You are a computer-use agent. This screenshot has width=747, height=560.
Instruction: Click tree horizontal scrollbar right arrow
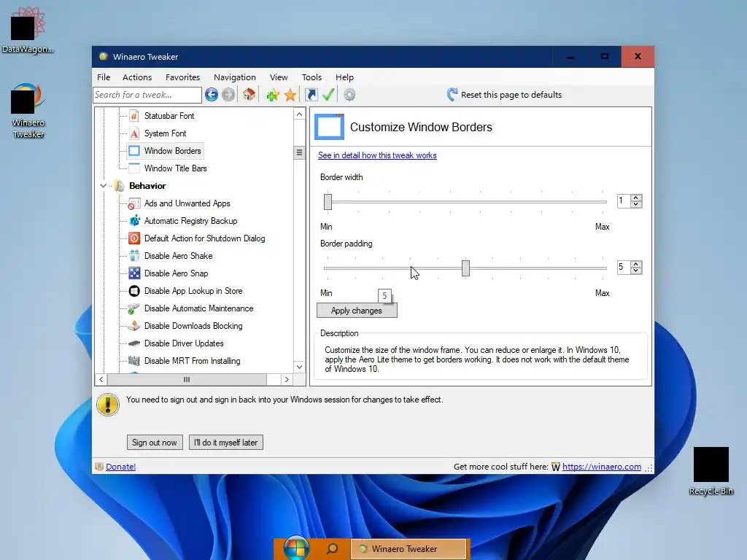point(287,379)
